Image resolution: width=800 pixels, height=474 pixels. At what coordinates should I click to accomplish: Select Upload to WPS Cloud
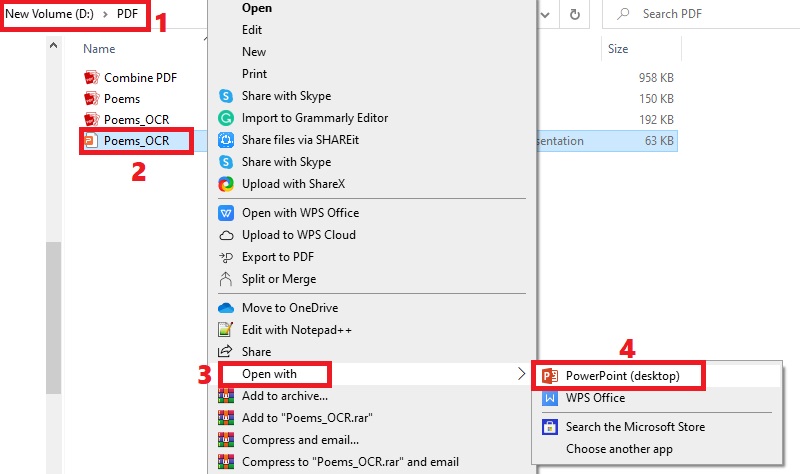coord(299,235)
